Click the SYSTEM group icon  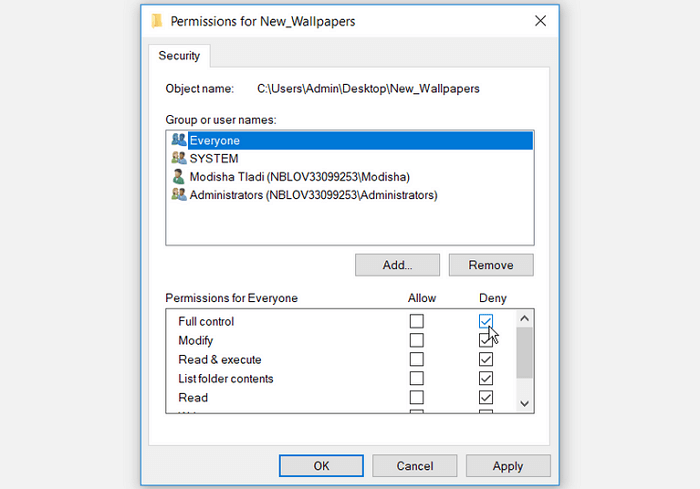179,158
